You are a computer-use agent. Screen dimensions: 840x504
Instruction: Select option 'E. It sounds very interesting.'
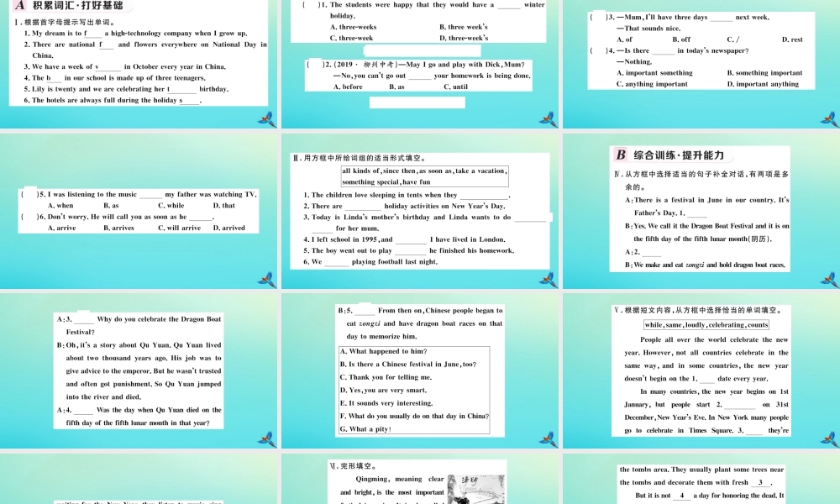pos(386,403)
